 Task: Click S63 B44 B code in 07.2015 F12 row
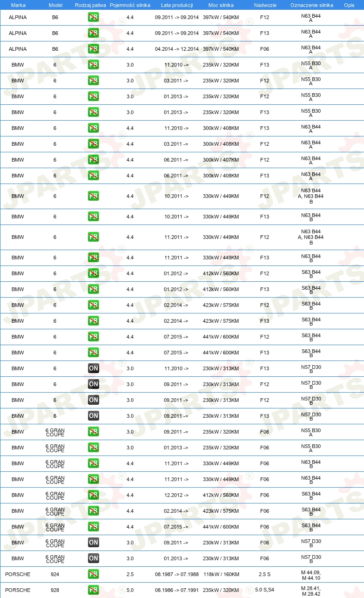coord(311,338)
